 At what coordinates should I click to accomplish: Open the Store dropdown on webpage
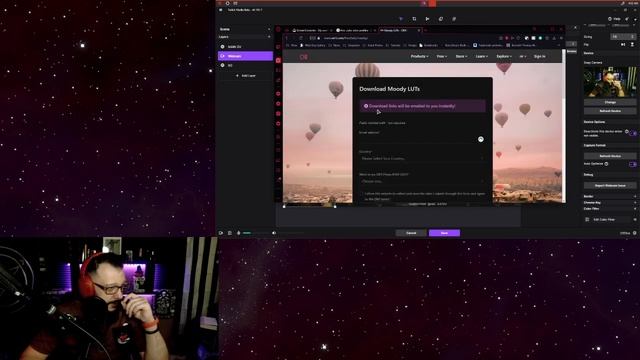point(461,56)
